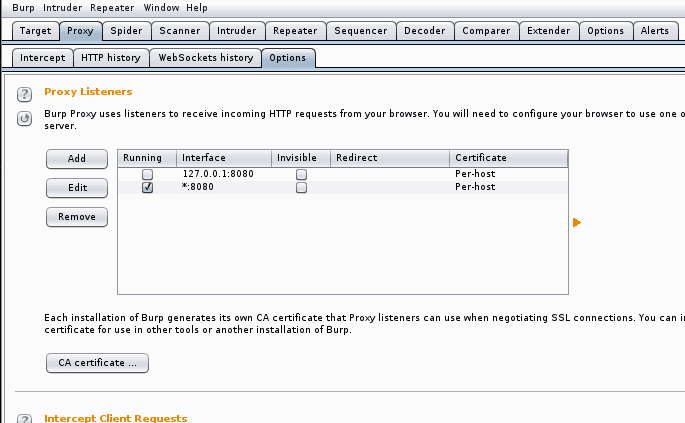Screen dimensions: 685x423
Task: Switch to the Intruder tool tab
Action: 237,31
